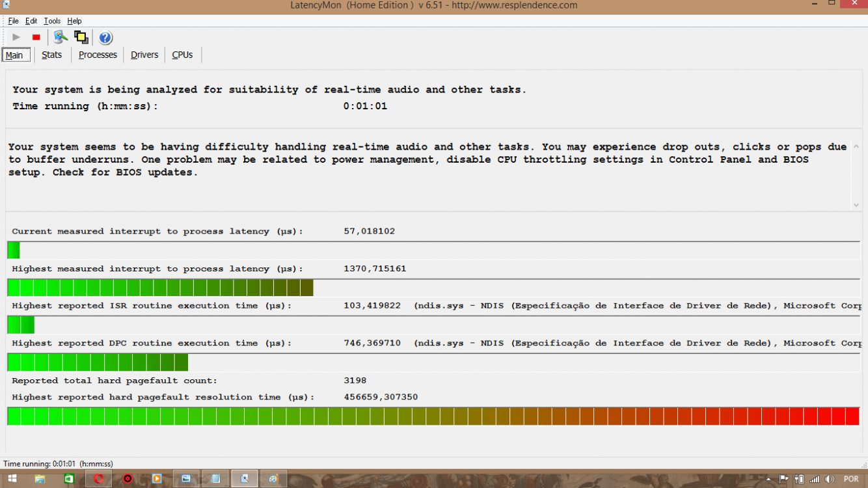Switch to the Paint taskbar window
The height and width of the screenshot is (488, 868).
coord(274,479)
